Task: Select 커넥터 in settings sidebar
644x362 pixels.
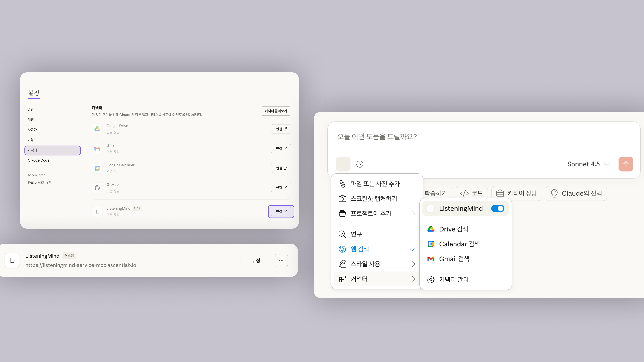Action: 52,150
